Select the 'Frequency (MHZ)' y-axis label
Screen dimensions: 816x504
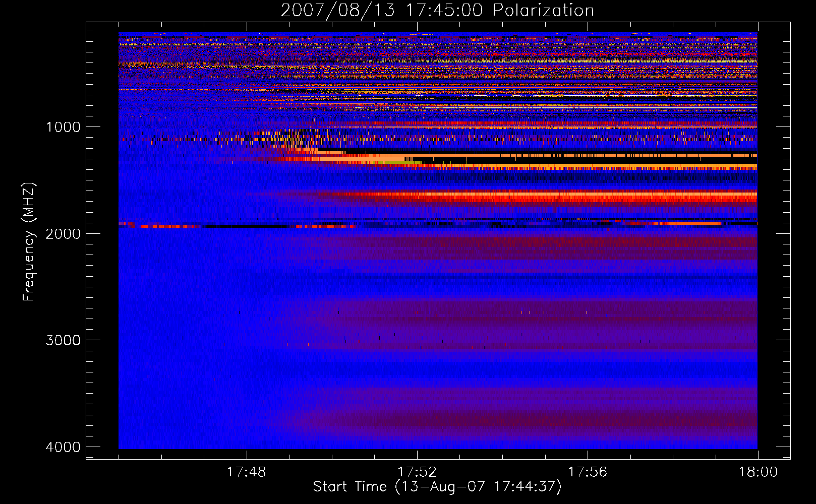click(29, 242)
